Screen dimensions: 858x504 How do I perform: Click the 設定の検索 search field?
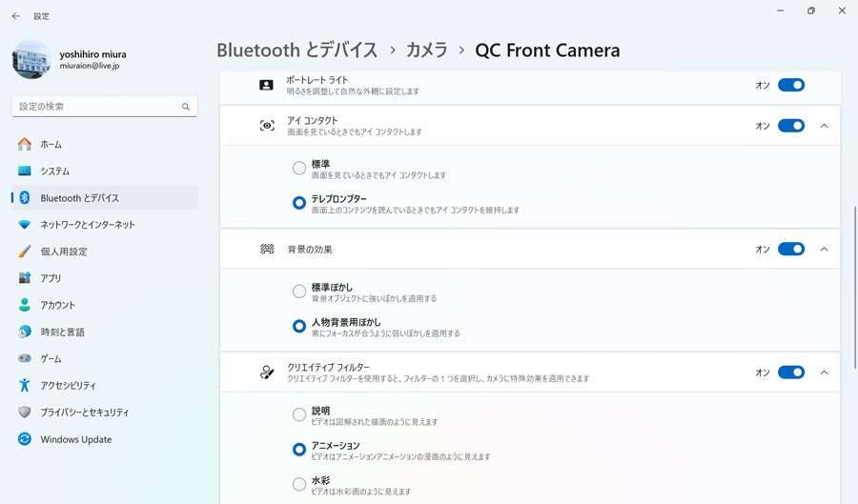tap(105, 107)
